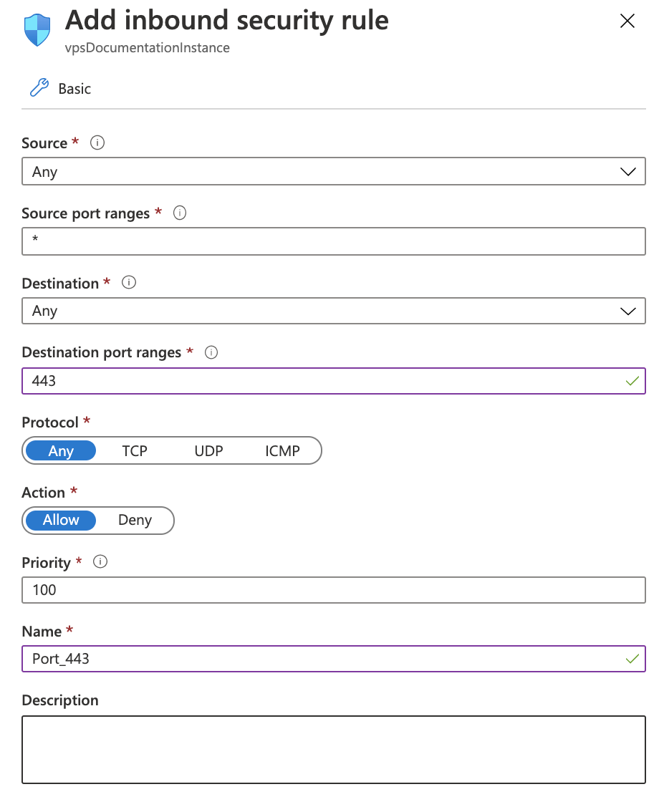The image size is (664, 812).
Task: Select the ICMP protocol option
Action: coord(282,450)
